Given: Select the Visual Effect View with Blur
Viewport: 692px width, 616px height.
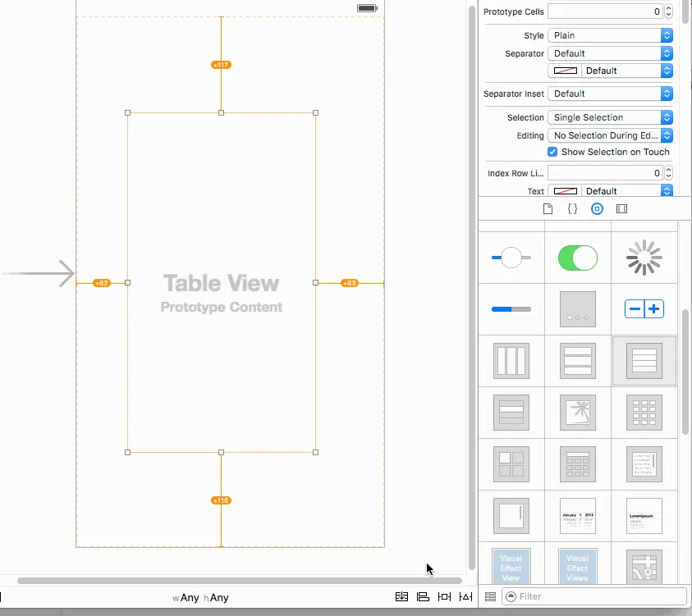Looking at the screenshot, I should coord(511,567).
